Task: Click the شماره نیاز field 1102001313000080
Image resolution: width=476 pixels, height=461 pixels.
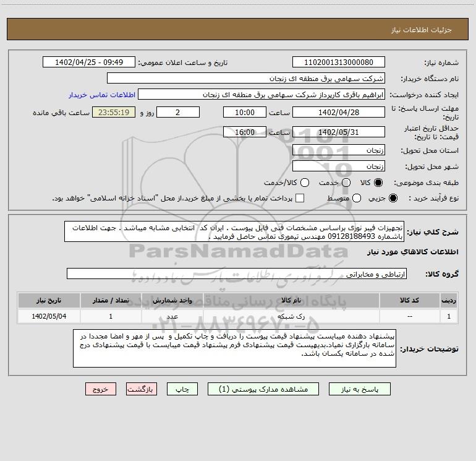Action: pos(339,62)
